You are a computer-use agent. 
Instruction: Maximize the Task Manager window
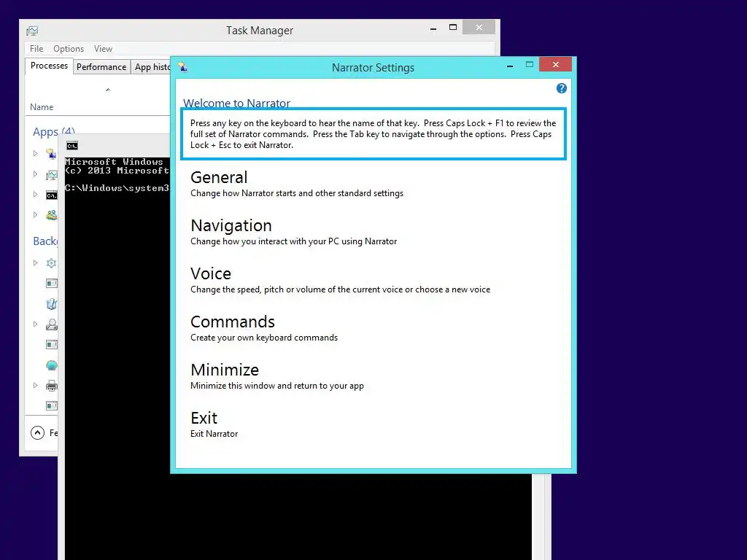(x=453, y=28)
